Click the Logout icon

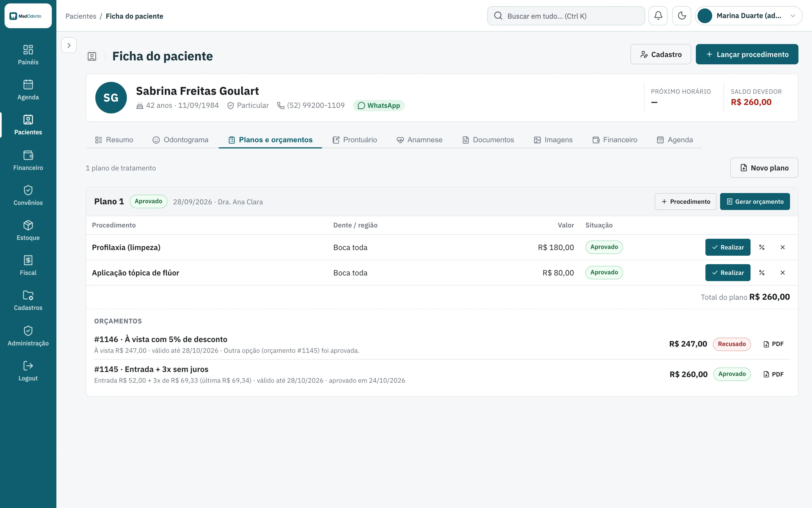[28, 365]
